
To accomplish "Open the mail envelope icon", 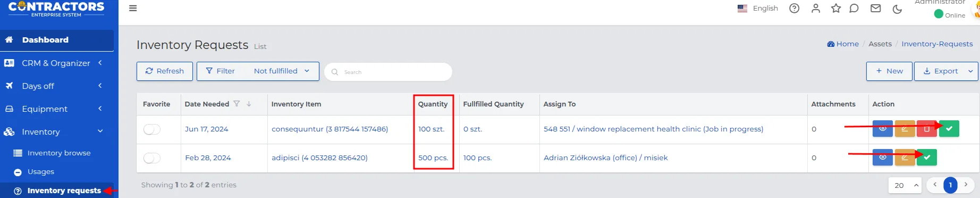I will point(876,8).
